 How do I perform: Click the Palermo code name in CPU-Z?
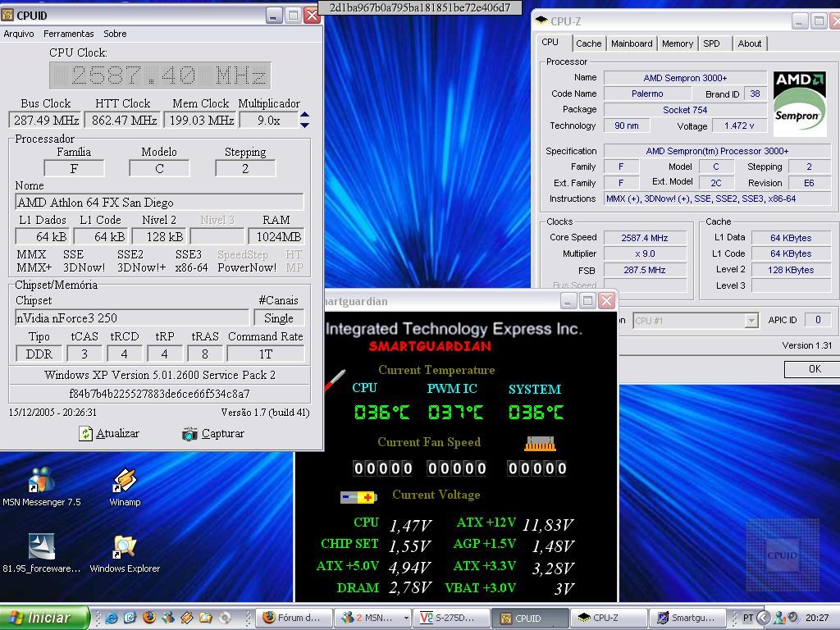tap(647, 94)
